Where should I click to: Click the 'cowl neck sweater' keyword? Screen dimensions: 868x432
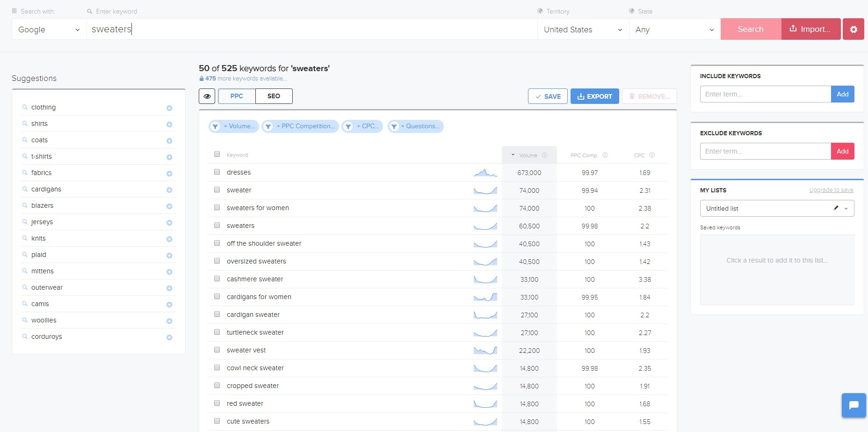255,368
